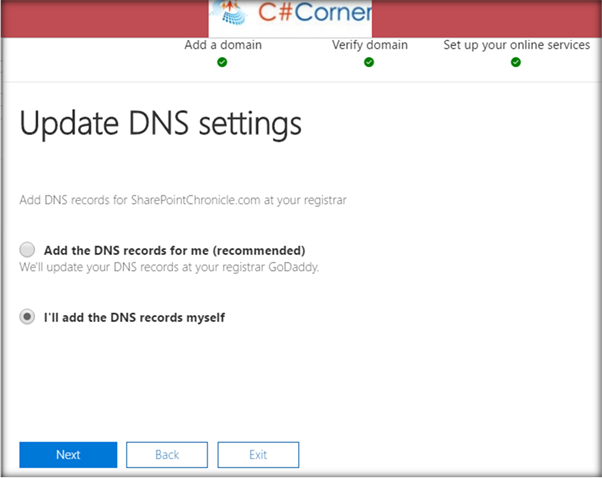Click 'Set up your online services' step label
The height and width of the screenshot is (478, 602).
[517, 45]
